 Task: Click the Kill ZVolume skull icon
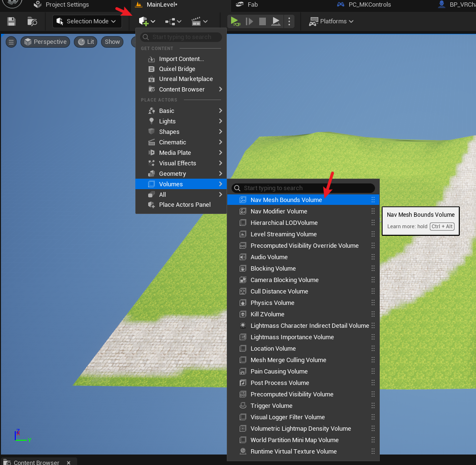243,314
